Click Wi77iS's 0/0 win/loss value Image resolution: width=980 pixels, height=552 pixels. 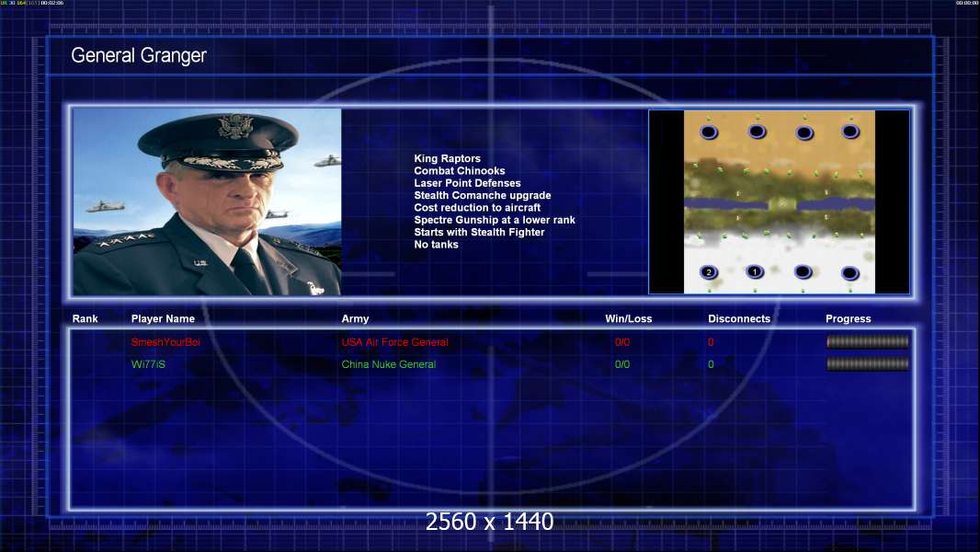621,364
